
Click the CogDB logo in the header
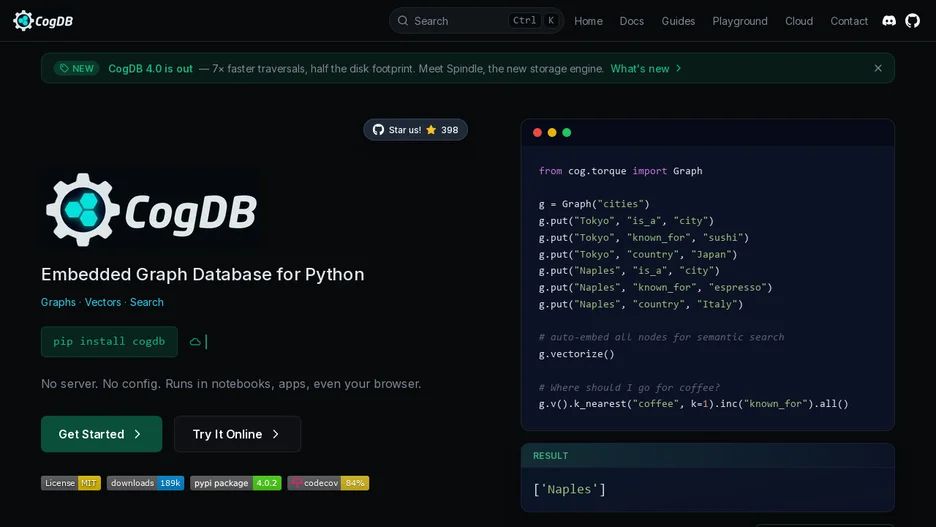pos(43,21)
